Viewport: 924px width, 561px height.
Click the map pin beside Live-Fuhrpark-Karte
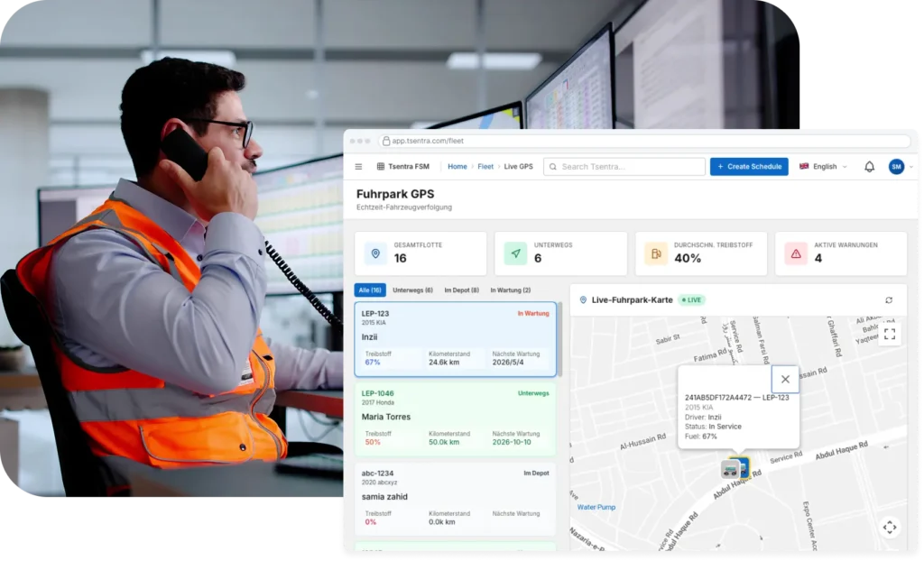point(584,300)
